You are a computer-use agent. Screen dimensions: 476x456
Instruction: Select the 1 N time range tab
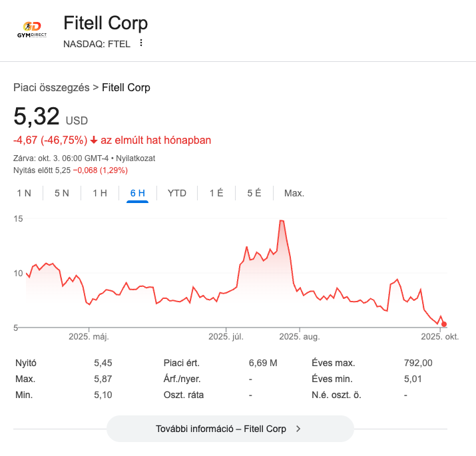click(24, 193)
